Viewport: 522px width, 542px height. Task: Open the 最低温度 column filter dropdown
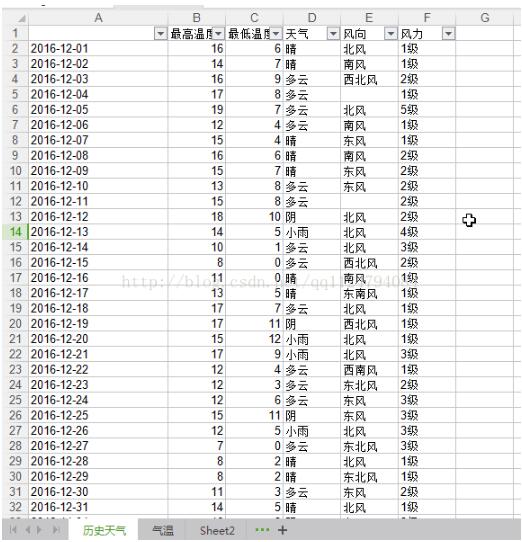(276, 34)
